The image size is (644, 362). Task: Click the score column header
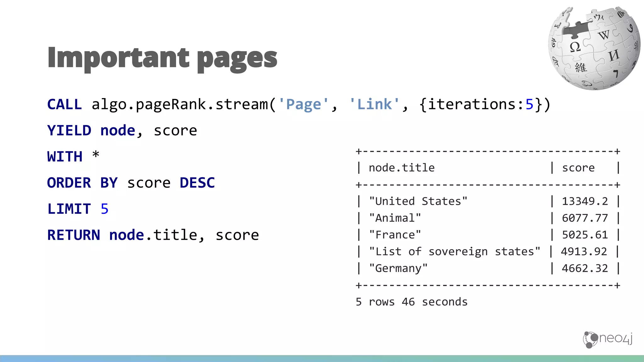tap(578, 168)
